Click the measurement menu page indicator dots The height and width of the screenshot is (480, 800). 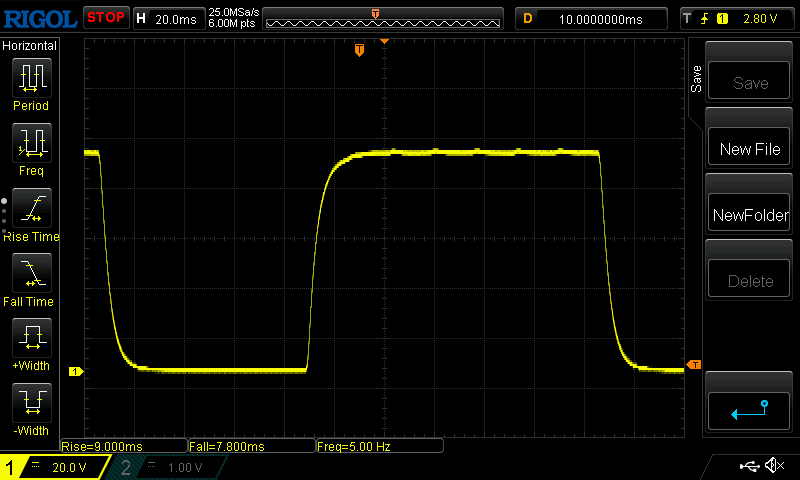pyautogui.click(x=4, y=216)
